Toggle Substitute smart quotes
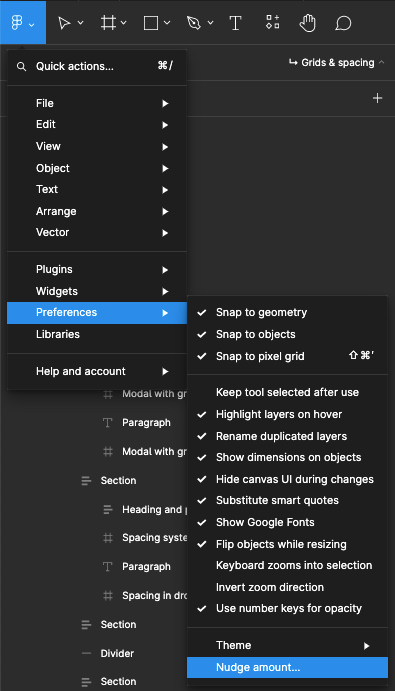Viewport: 395px width, 691px height. tap(287, 501)
